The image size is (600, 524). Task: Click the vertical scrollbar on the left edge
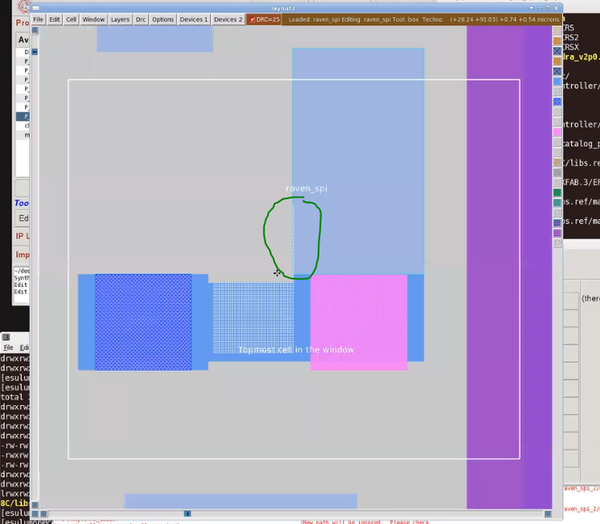pyautogui.click(x=34, y=270)
